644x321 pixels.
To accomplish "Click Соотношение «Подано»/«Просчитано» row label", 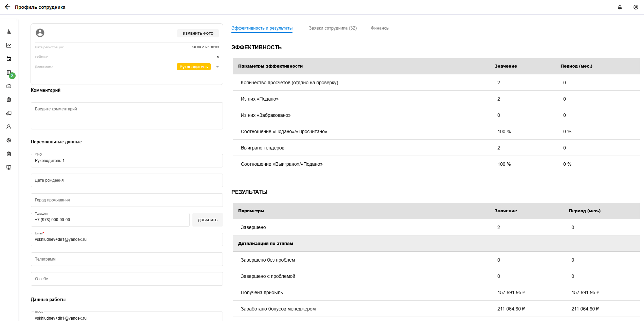I will click(x=284, y=131).
